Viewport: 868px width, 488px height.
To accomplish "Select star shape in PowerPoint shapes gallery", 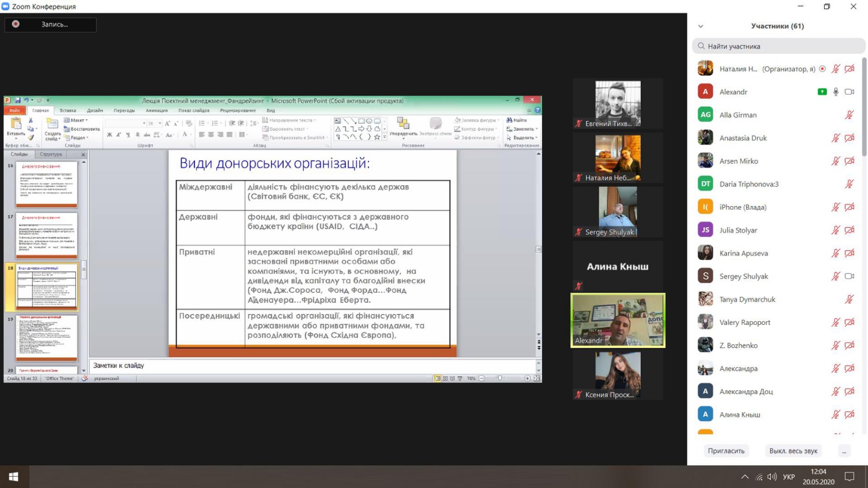I will [x=377, y=137].
